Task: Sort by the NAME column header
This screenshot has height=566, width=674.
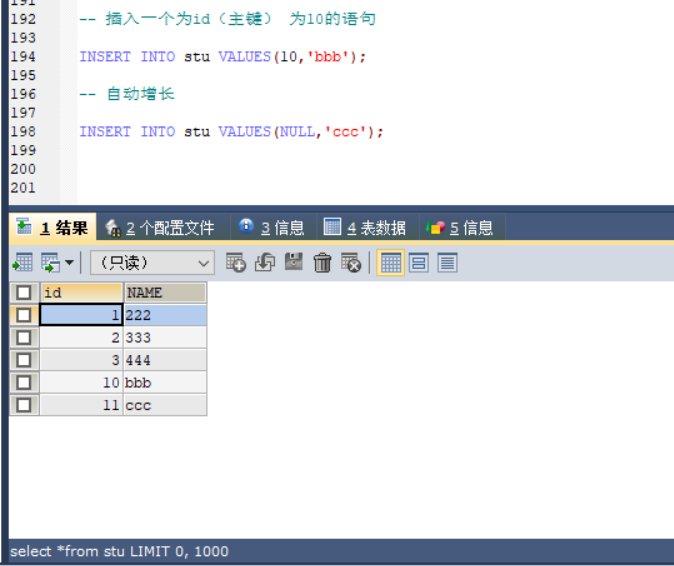Action: [x=165, y=293]
